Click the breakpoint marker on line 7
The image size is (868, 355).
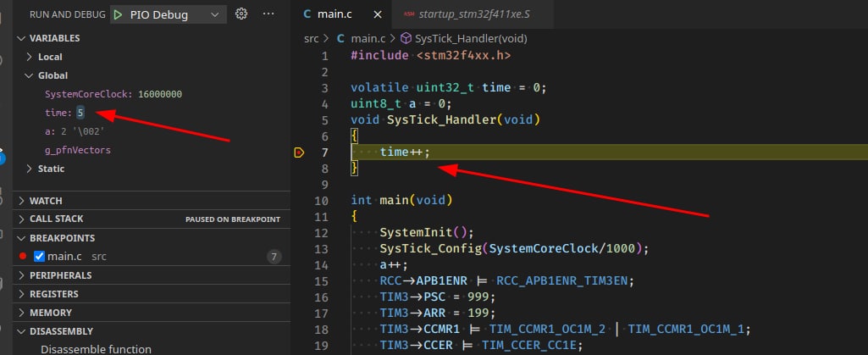(299, 153)
